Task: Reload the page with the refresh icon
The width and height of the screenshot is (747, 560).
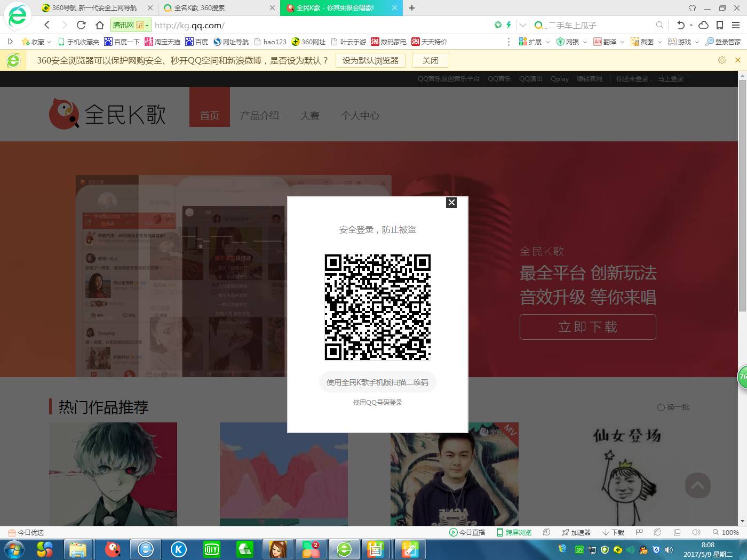Action: pyautogui.click(x=81, y=25)
